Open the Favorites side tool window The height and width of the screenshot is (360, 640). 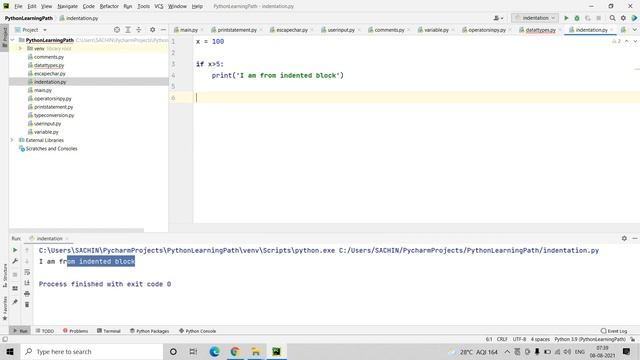pyautogui.click(x=5, y=308)
